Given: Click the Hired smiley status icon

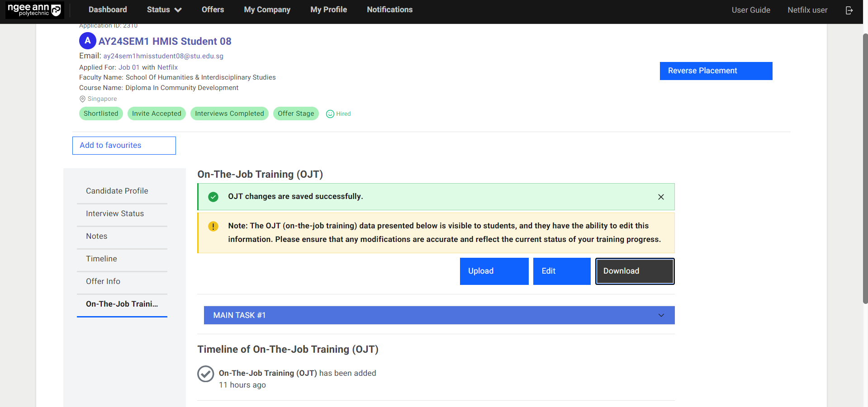Looking at the screenshot, I should [x=330, y=114].
